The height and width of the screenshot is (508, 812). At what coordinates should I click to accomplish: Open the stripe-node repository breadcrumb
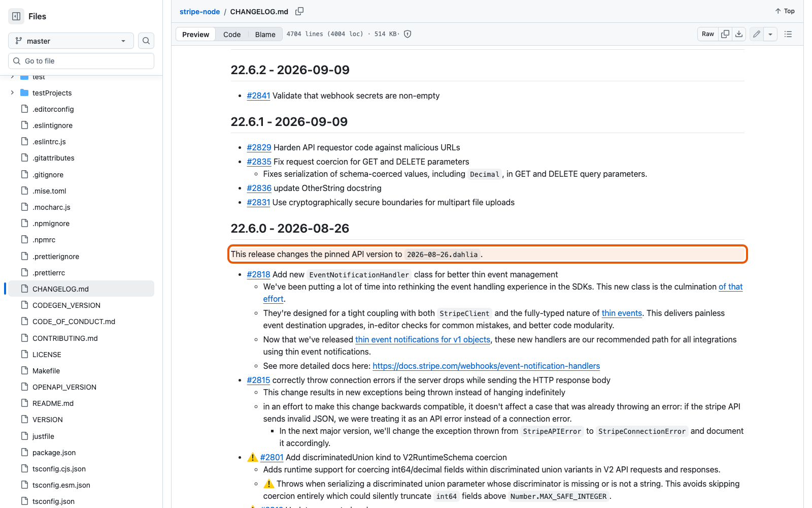coord(199,11)
